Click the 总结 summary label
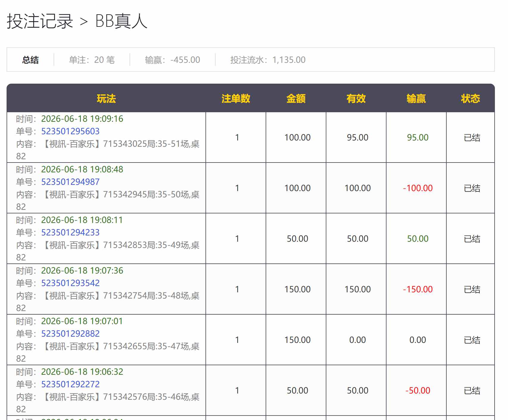The width and height of the screenshot is (508, 420). pyautogui.click(x=30, y=60)
